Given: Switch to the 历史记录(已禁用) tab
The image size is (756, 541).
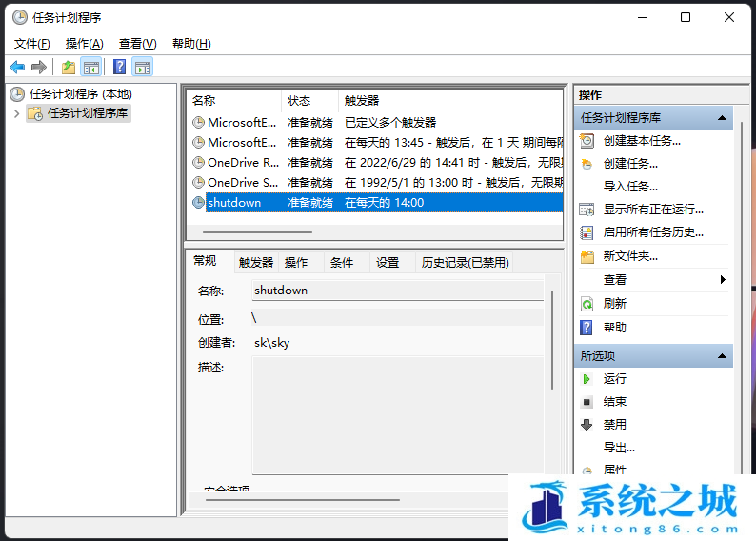Looking at the screenshot, I should coord(465,262).
